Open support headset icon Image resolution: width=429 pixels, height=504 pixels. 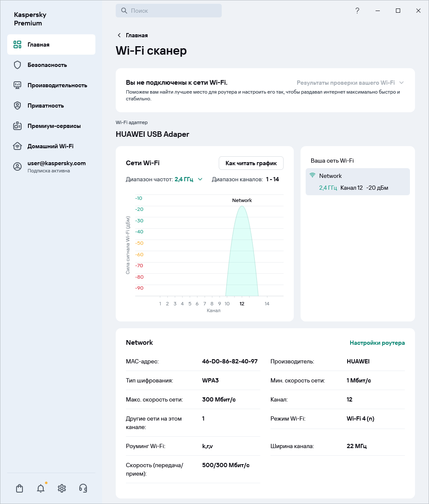83,488
